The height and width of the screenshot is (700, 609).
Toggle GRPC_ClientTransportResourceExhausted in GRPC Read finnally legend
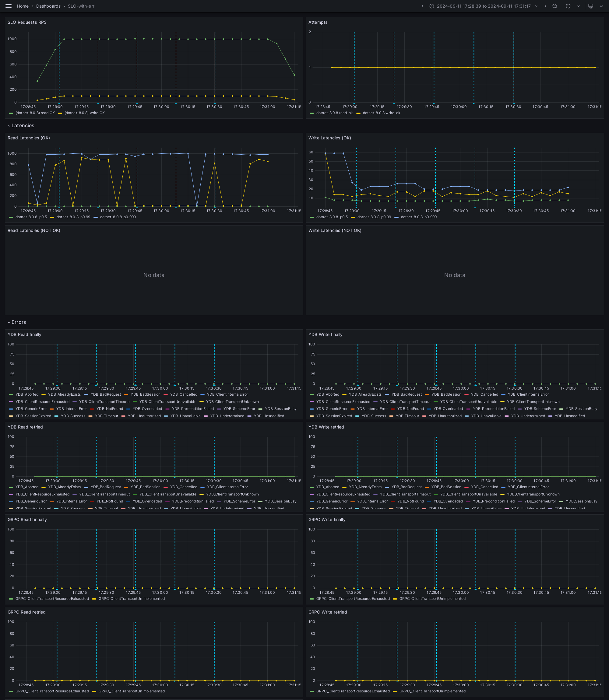tap(52, 599)
